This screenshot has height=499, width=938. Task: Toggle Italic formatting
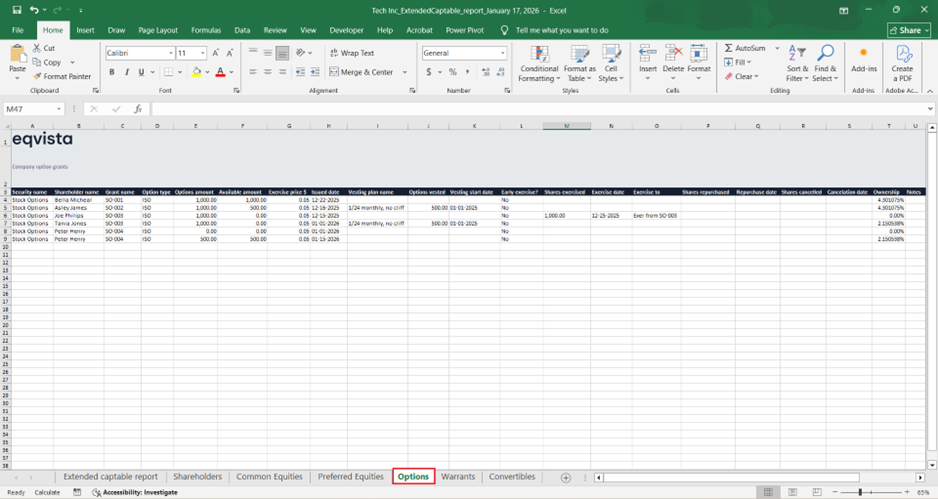tap(126, 72)
